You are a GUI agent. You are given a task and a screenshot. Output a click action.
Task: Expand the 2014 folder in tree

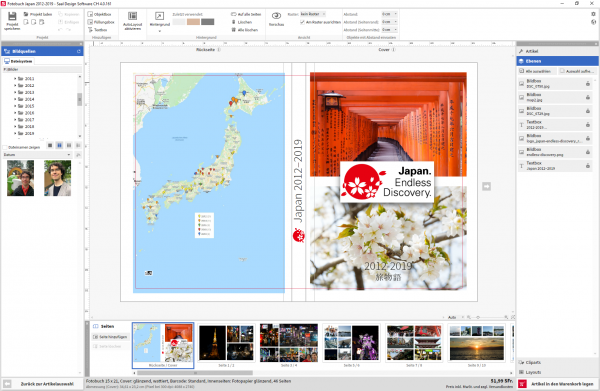[15, 99]
